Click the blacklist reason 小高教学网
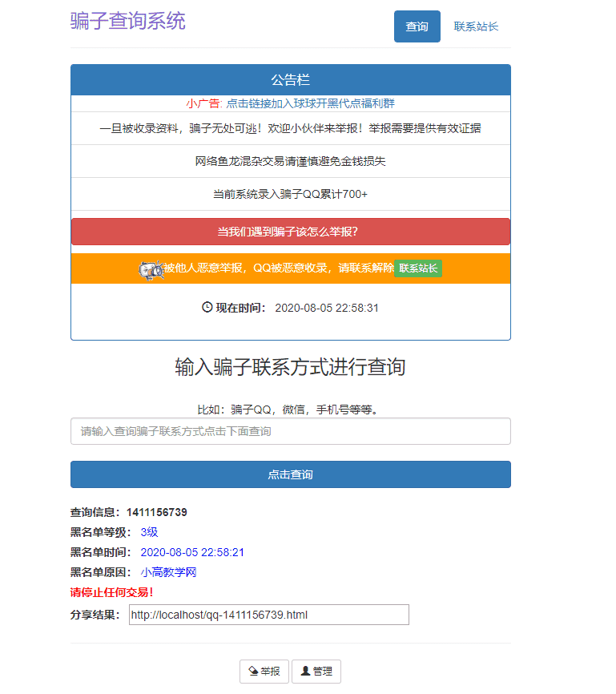 pos(168,572)
